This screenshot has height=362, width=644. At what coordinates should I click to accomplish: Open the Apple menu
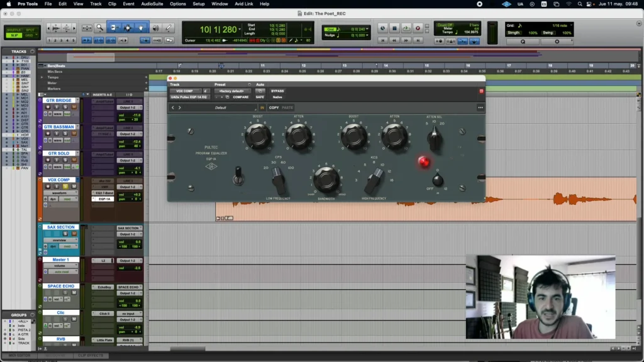[9, 4]
